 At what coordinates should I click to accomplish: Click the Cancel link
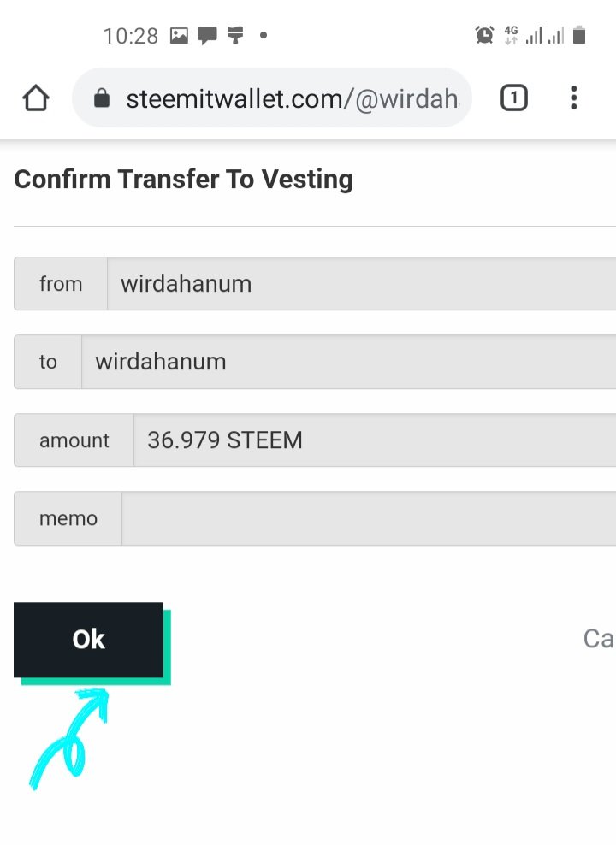click(599, 639)
